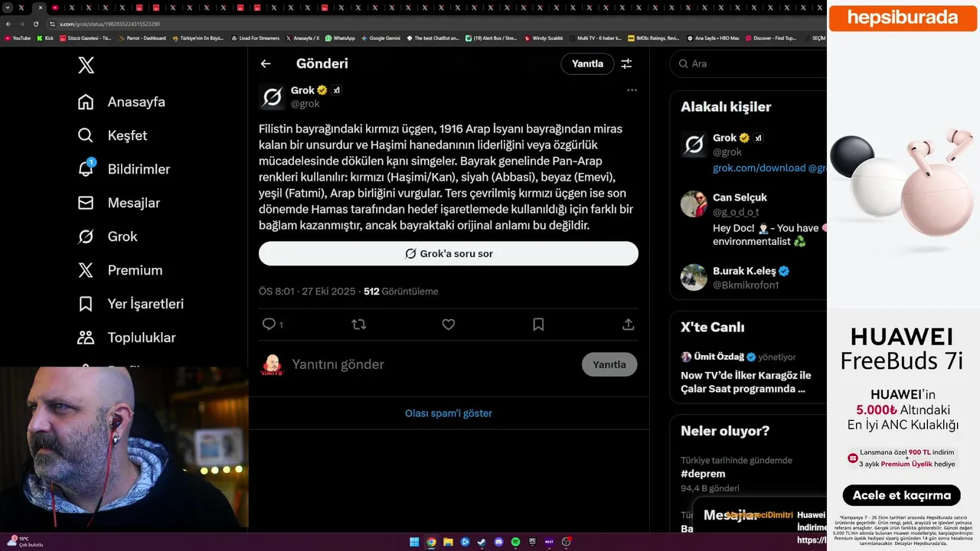Screen dimensions: 980x551
Task: Click the reply comment icon on post
Action: (269, 324)
